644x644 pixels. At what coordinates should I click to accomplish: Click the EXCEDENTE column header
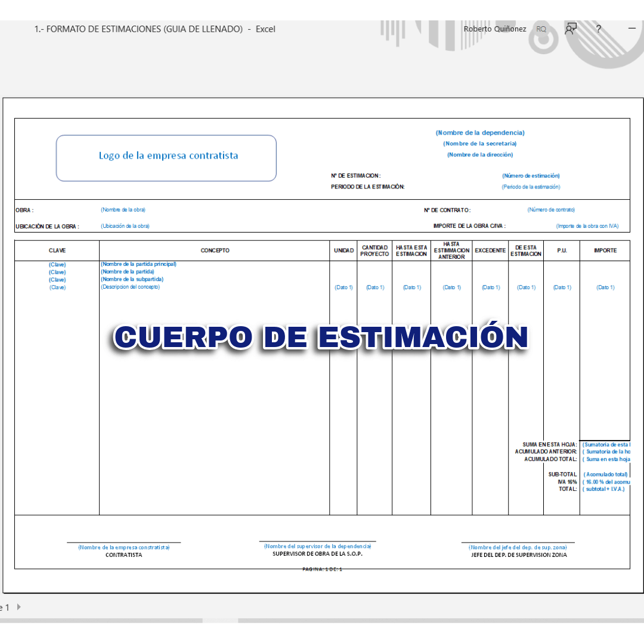(490, 251)
